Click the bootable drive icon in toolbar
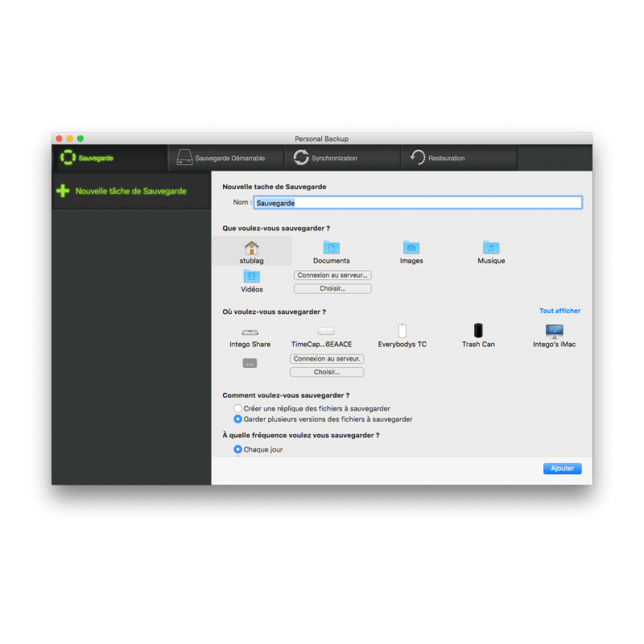The height and width of the screenshot is (644, 644). [184, 157]
